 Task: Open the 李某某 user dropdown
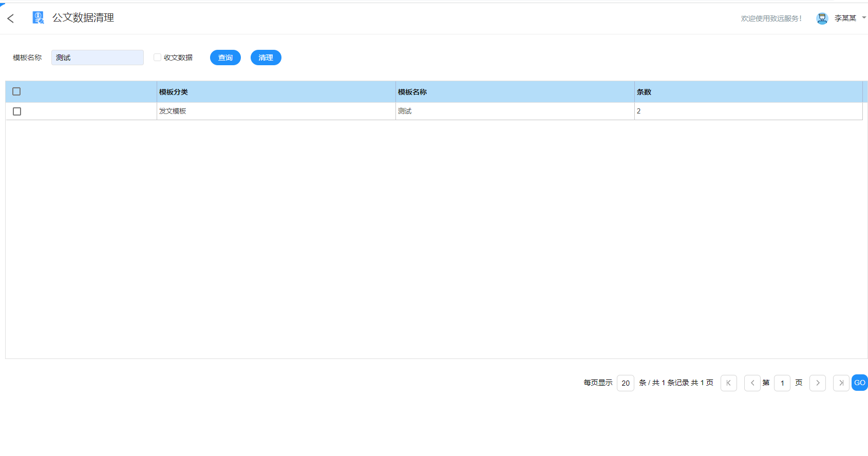click(x=864, y=17)
